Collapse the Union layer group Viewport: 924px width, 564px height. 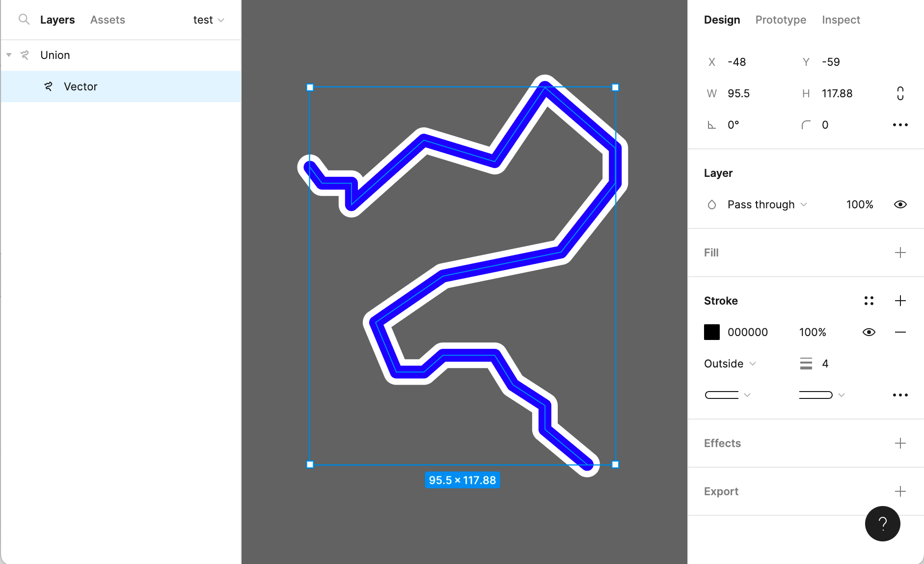point(9,55)
